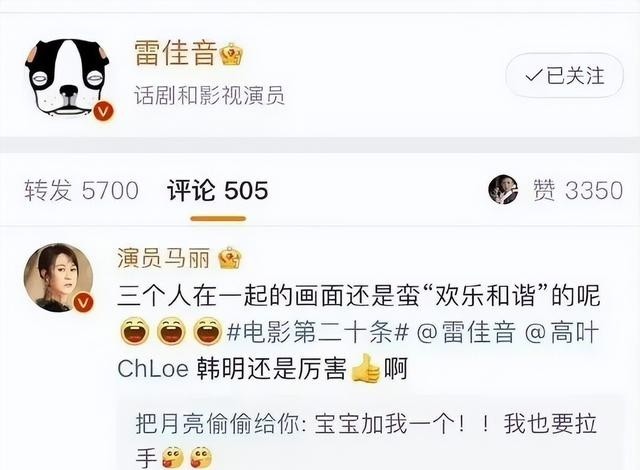Open 演员马丽's profile avatar
The width and height of the screenshot is (640, 470).
[58, 278]
